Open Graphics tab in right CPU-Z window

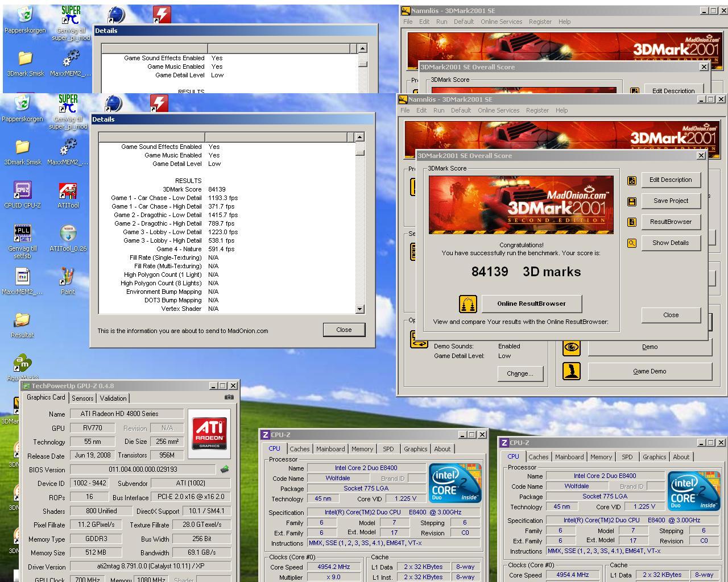point(654,457)
